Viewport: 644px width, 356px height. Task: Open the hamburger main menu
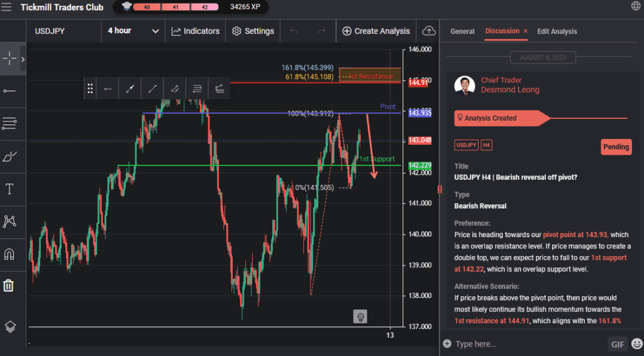point(6,7)
